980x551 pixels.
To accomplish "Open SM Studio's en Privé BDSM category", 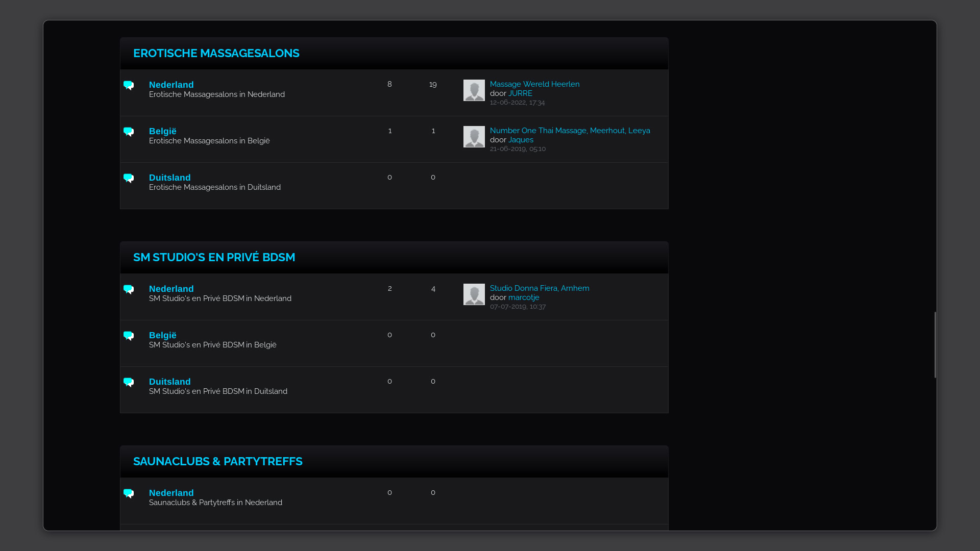I will click(214, 257).
